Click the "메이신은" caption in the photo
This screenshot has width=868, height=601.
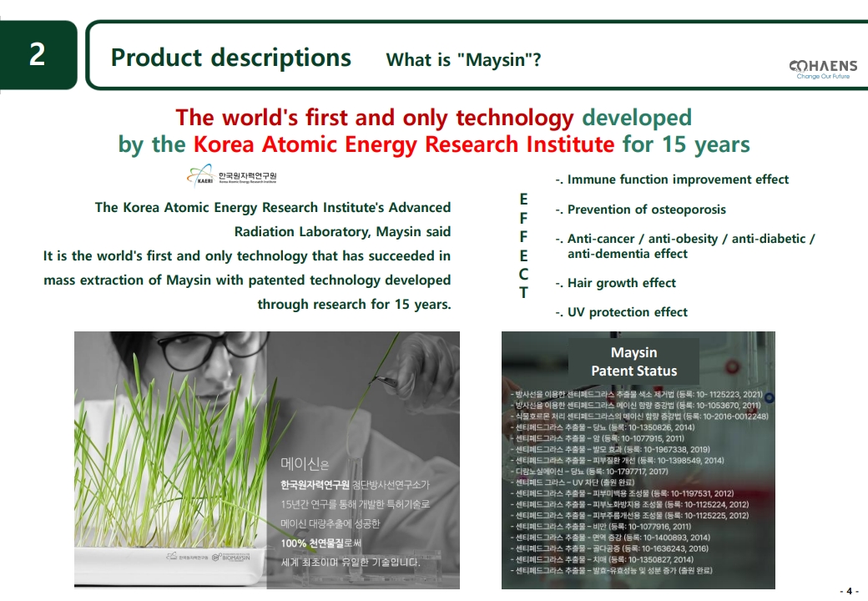[x=305, y=464]
